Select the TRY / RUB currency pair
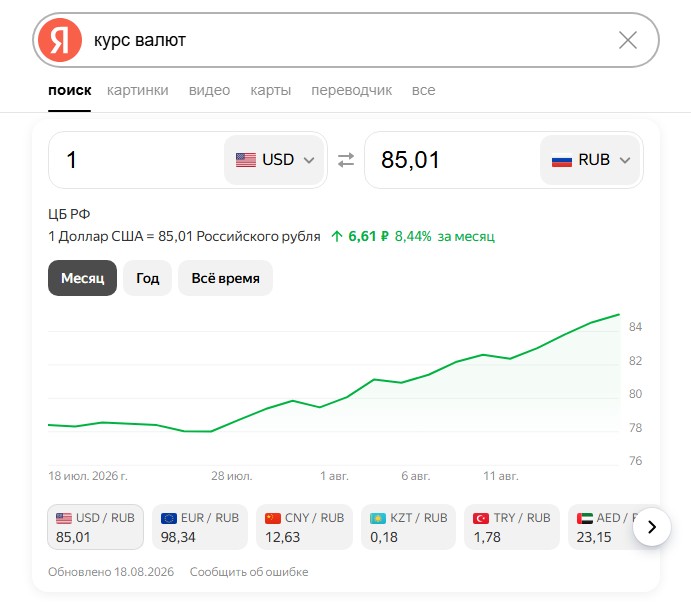691x604 pixels. [512, 527]
